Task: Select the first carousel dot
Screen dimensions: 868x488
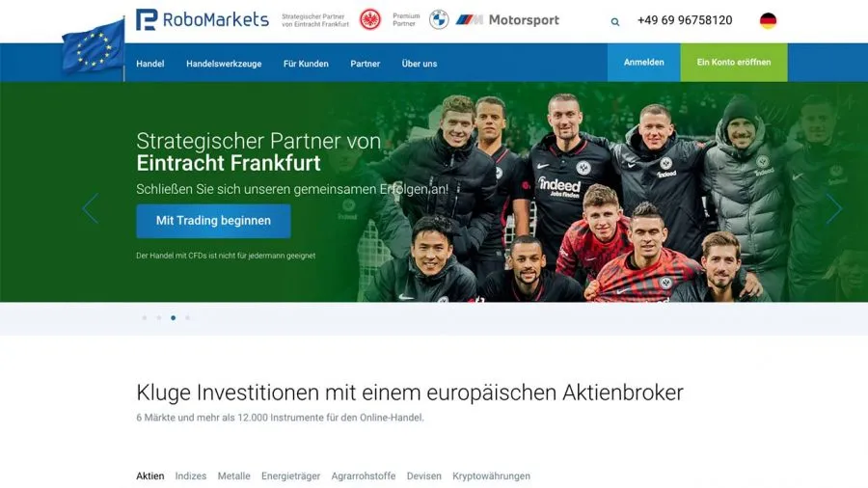Action: pyautogui.click(x=145, y=318)
